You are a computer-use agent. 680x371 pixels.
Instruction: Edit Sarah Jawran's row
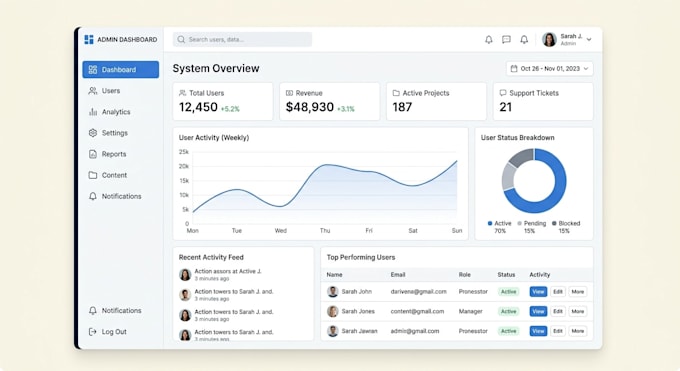pyautogui.click(x=558, y=331)
